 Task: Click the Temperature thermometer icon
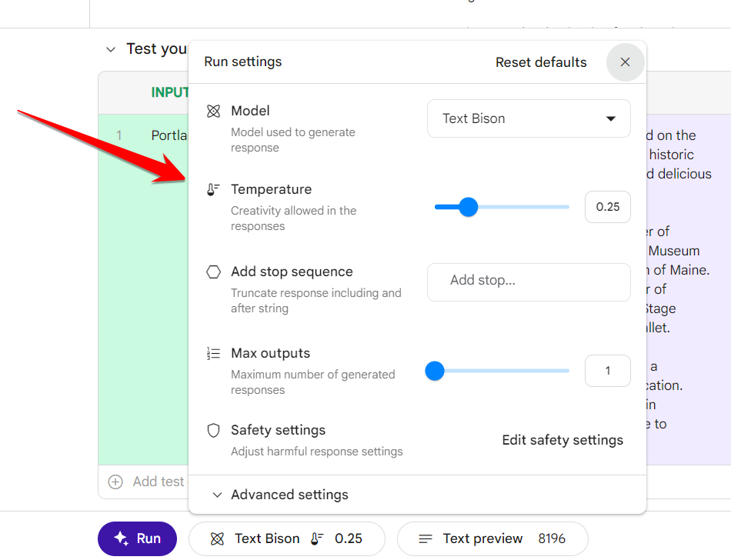(213, 189)
